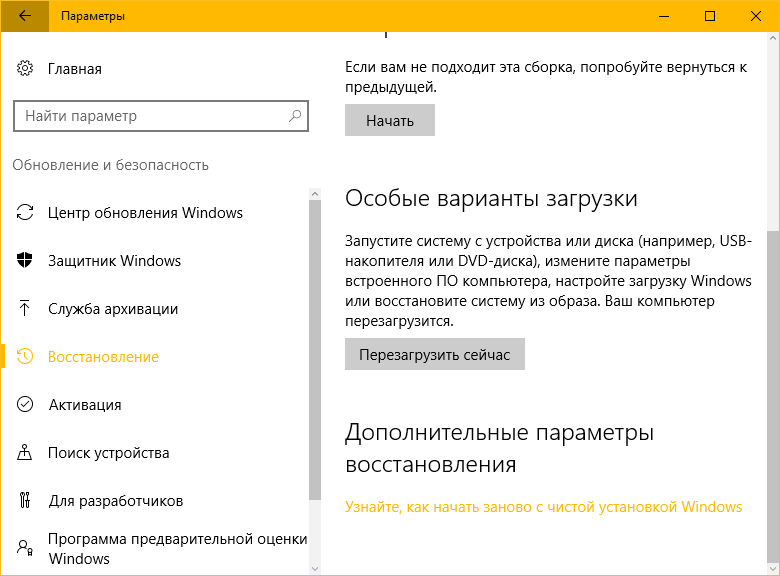Click the Найти параметр search field
This screenshot has width=780, height=576.
coord(150,116)
